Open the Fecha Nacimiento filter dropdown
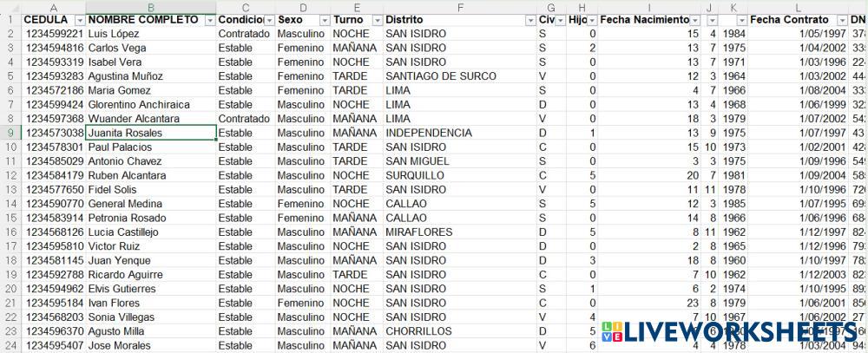The width and height of the screenshot is (868, 353). [695, 19]
